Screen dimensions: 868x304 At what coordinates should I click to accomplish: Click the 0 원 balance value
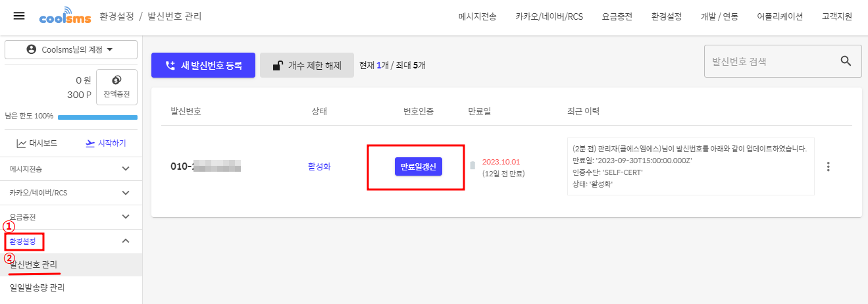(x=84, y=80)
